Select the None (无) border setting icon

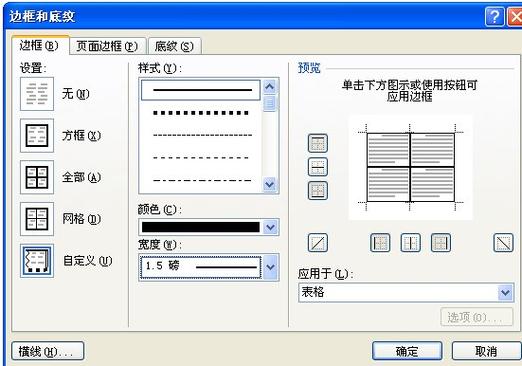coord(37,94)
